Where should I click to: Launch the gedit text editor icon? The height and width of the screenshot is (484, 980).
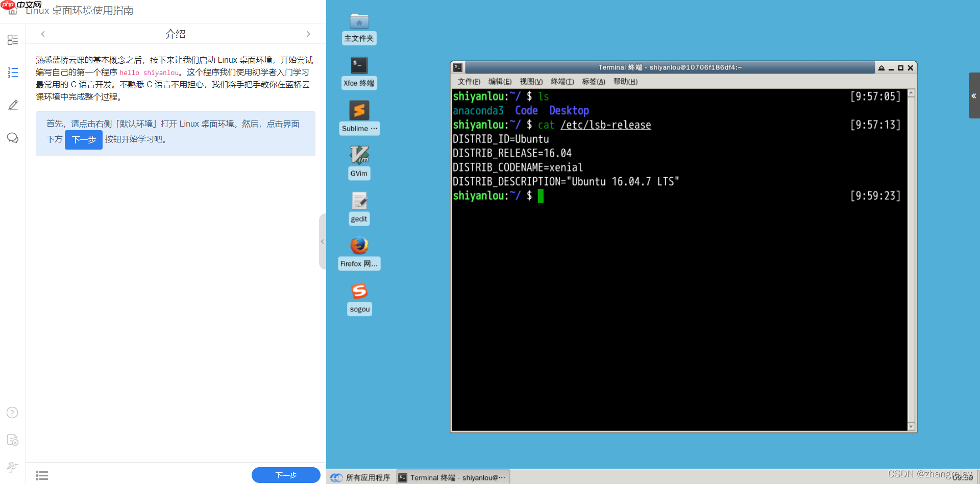tap(359, 201)
